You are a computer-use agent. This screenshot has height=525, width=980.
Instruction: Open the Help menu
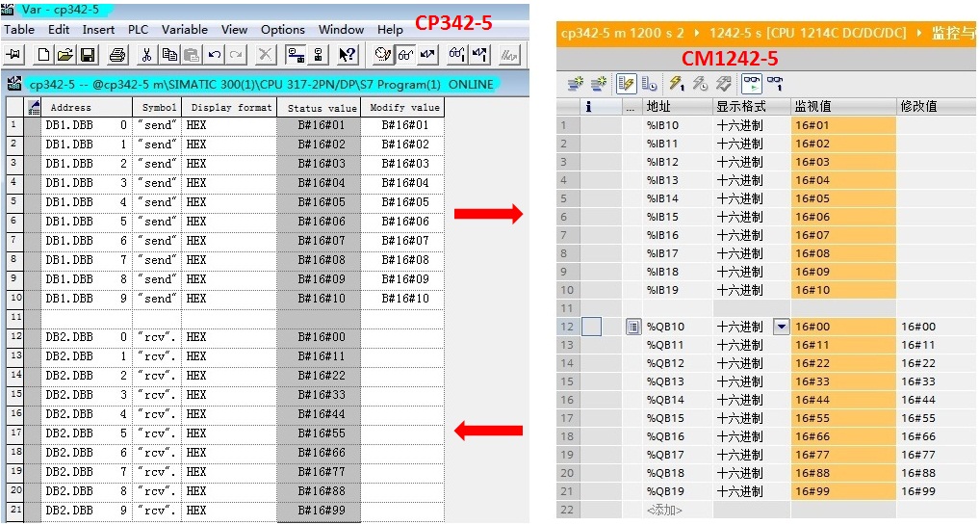(390, 30)
